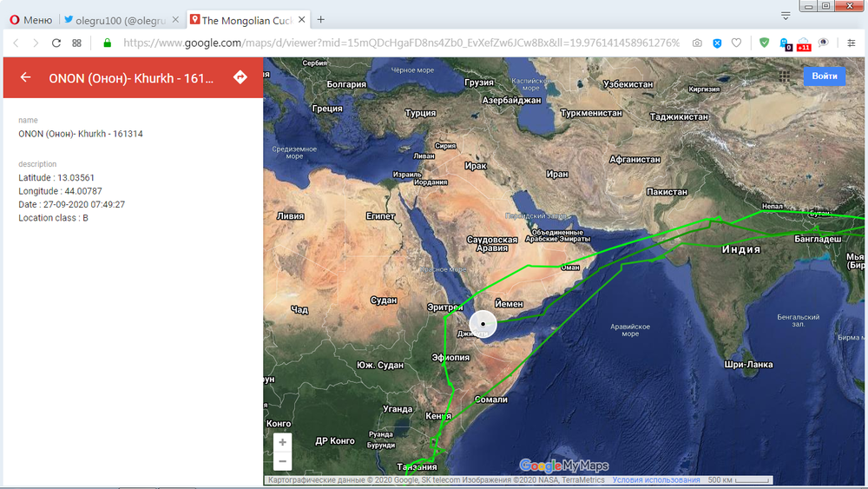This screenshot has width=868, height=489.
Task: Click the green shield adblock extension
Action: pos(764,43)
